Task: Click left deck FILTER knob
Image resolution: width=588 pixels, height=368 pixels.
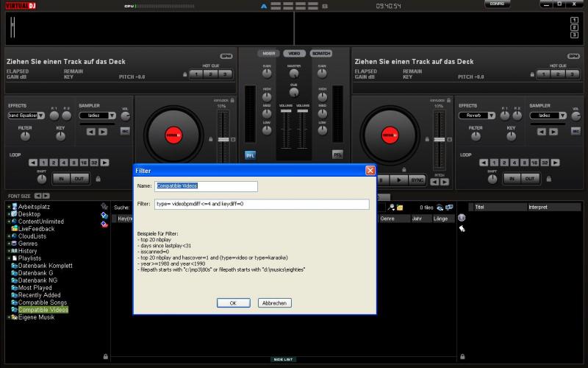Action: pyautogui.click(x=25, y=136)
